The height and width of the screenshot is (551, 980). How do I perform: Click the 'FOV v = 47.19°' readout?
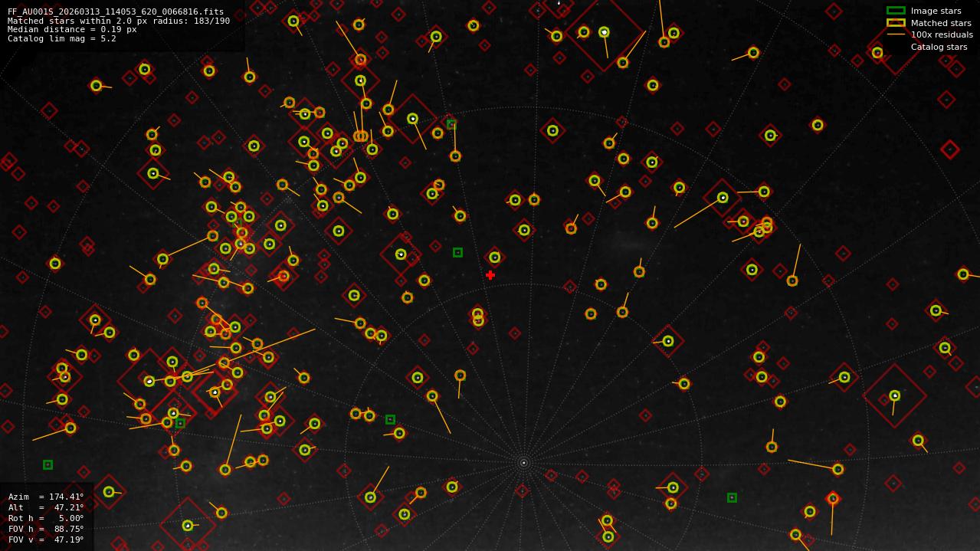pyautogui.click(x=46, y=540)
